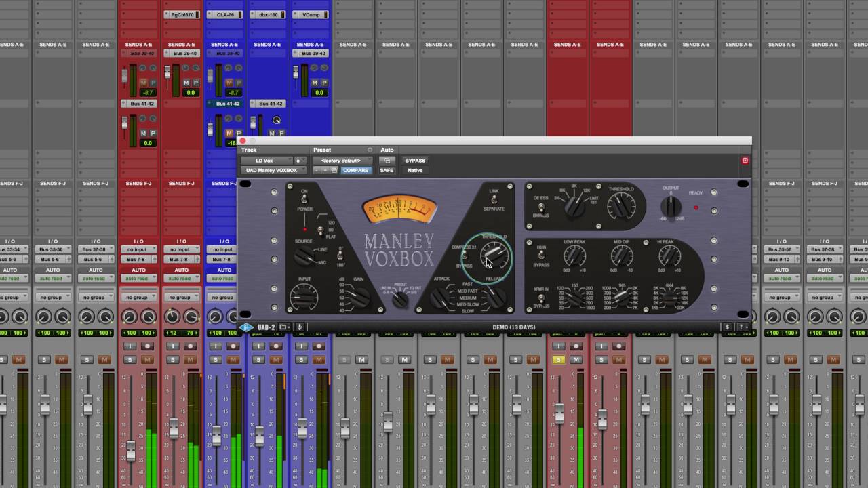Open the UAD preset folder icon
Image resolution: width=868 pixels, height=488 pixels.
click(x=284, y=327)
